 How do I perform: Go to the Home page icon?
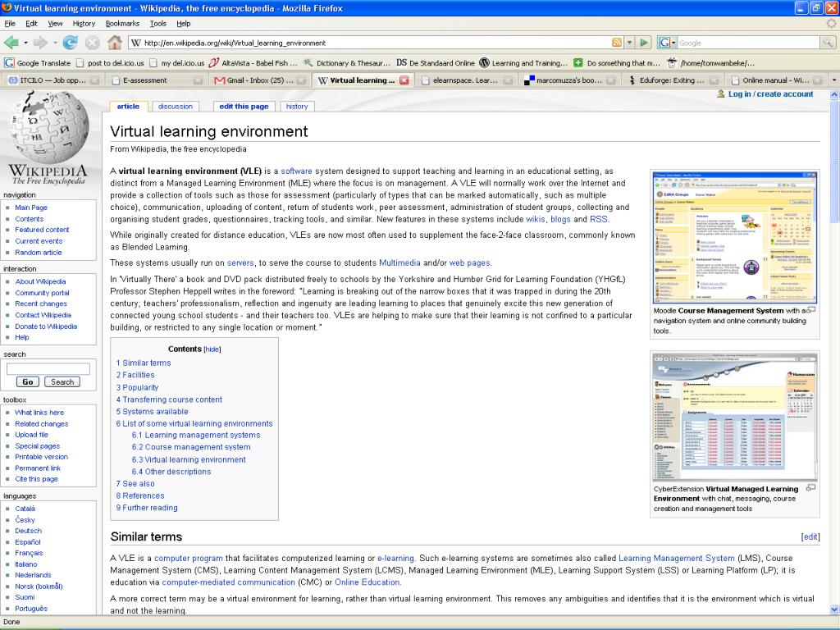115,43
